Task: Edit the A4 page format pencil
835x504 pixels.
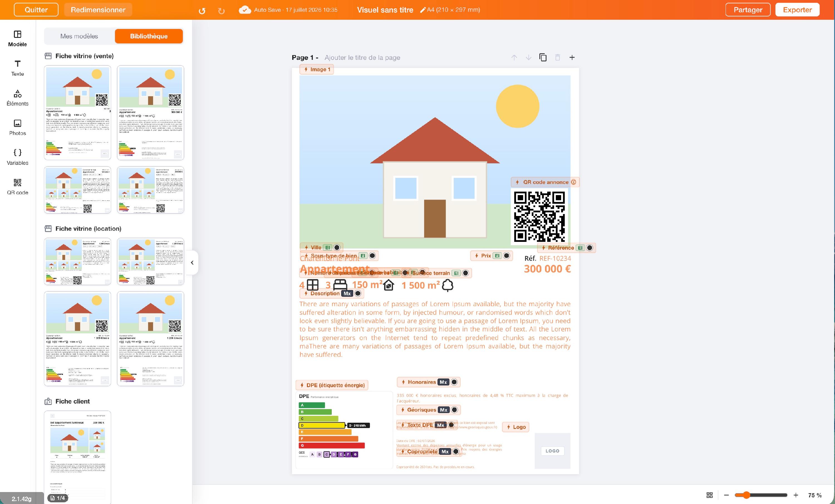Action: pyautogui.click(x=423, y=10)
